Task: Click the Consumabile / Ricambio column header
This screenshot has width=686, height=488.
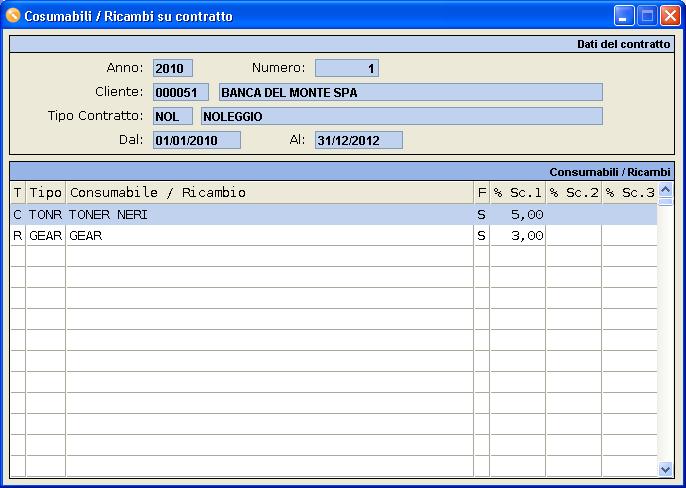Action: click(x=270, y=193)
